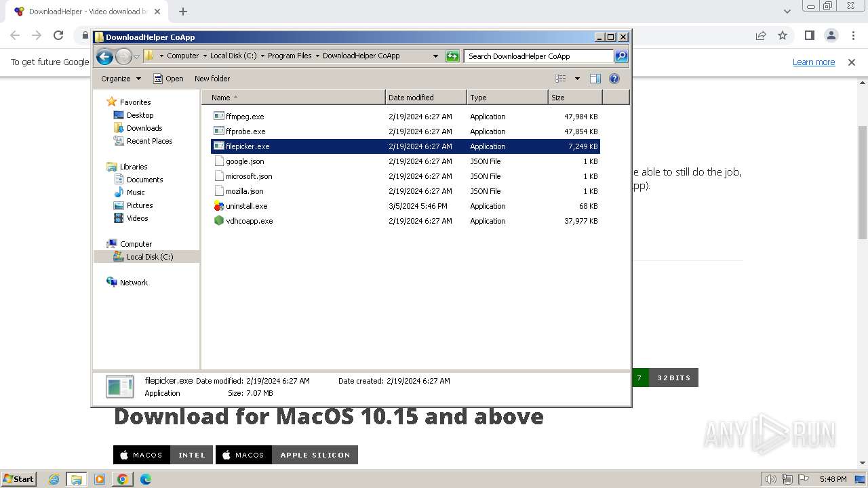Screen dimensions: 868x488
Task: Open Microsoft Edge from taskbar
Action: 145,479
